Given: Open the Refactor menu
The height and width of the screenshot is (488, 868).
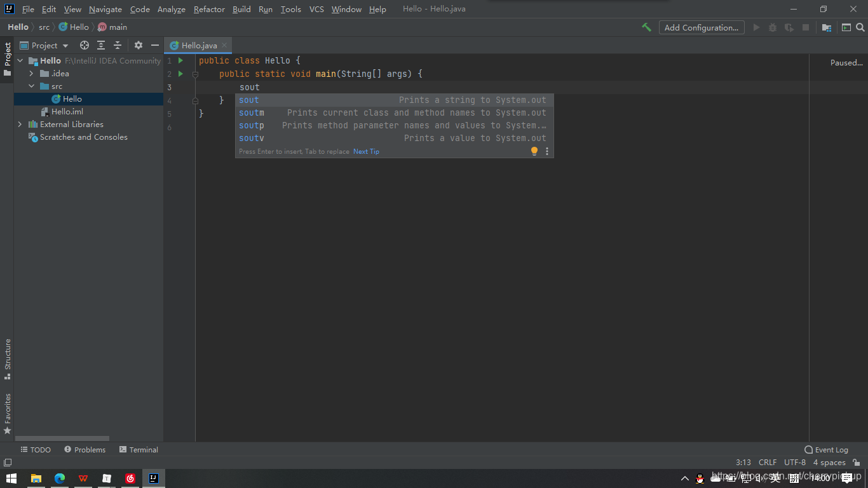Looking at the screenshot, I should [209, 9].
